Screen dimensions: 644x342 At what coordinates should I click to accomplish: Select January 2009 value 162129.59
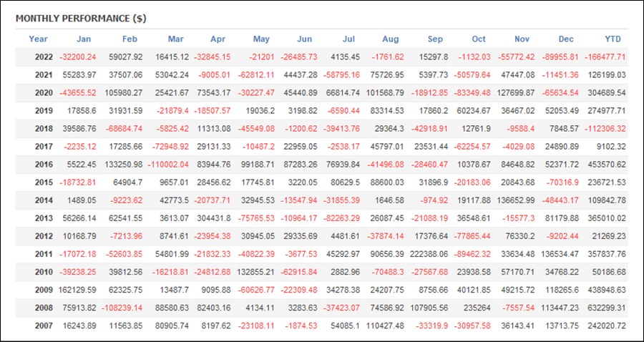pyautogui.click(x=77, y=290)
